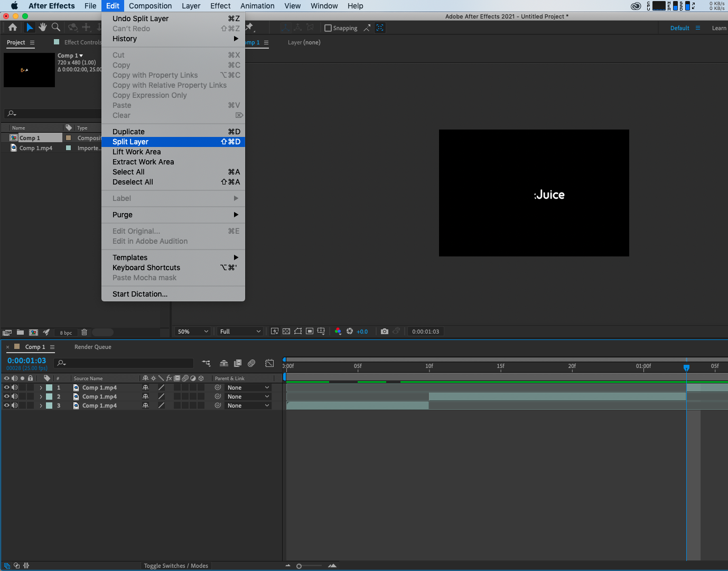Mute audio of layer 2
The height and width of the screenshot is (571, 728).
pos(15,397)
